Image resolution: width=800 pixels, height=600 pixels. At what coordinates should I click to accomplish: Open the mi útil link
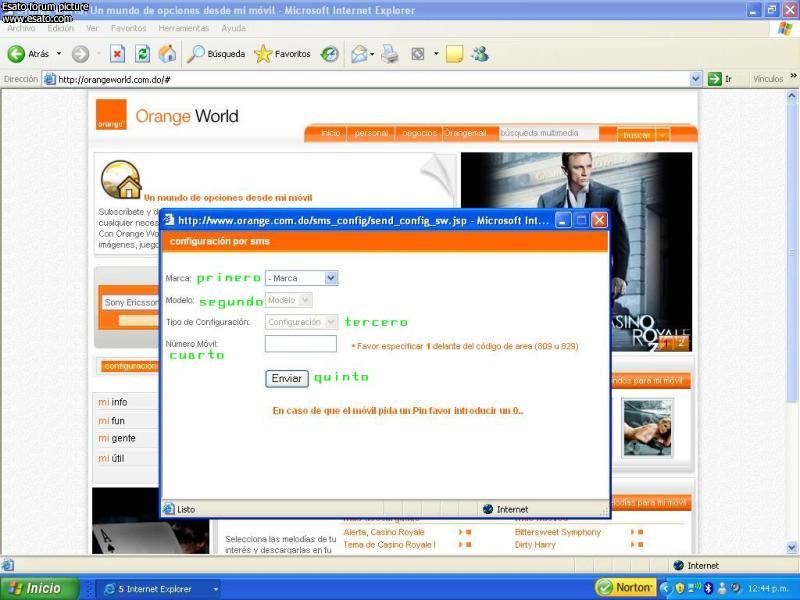click(111, 458)
